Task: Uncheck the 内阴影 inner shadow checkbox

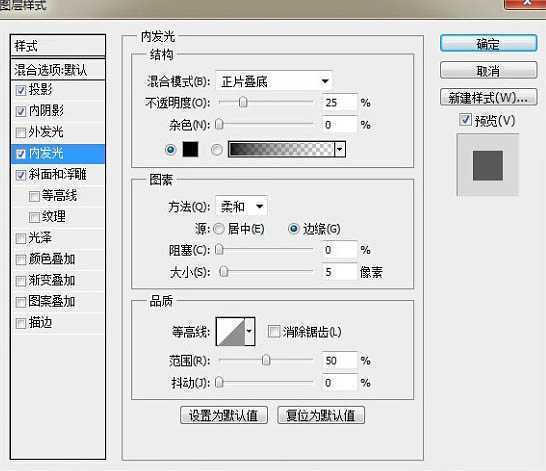Action: coord(21,111)
